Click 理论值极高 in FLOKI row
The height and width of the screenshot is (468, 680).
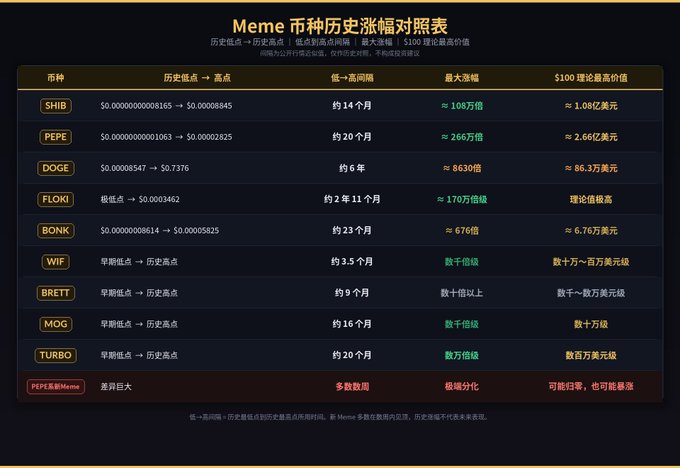coord(591,200)
